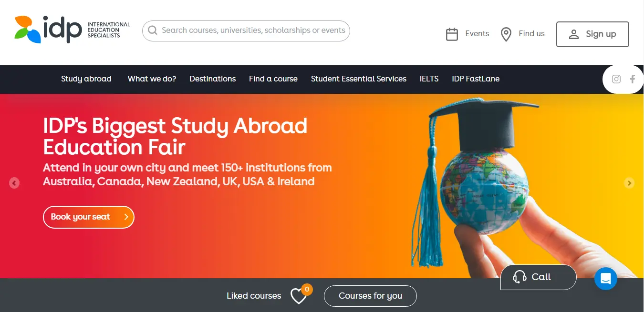Open the blue chat bubble widget

point(606,279)
